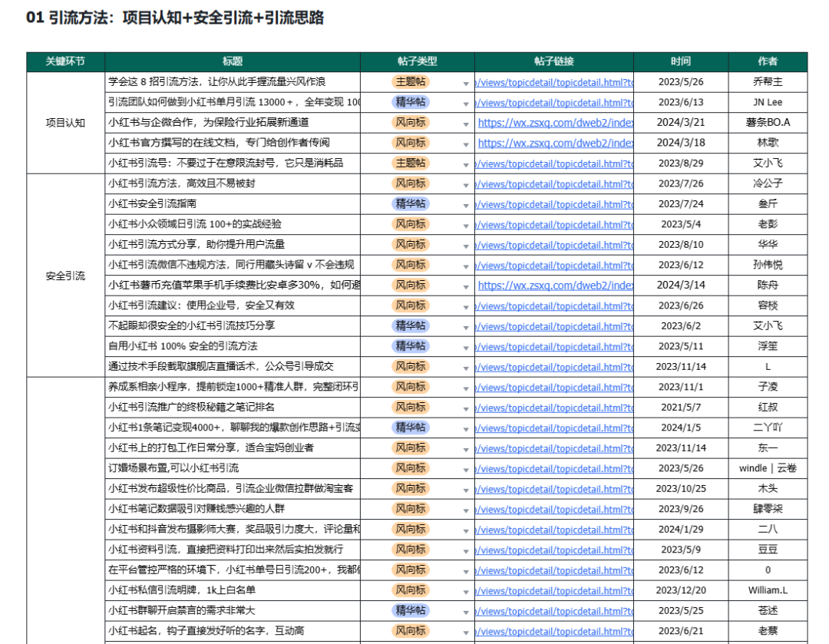Expand post type dropdown for '小红书与企微合作' row

pyautogui.click(x=466, y=124)
